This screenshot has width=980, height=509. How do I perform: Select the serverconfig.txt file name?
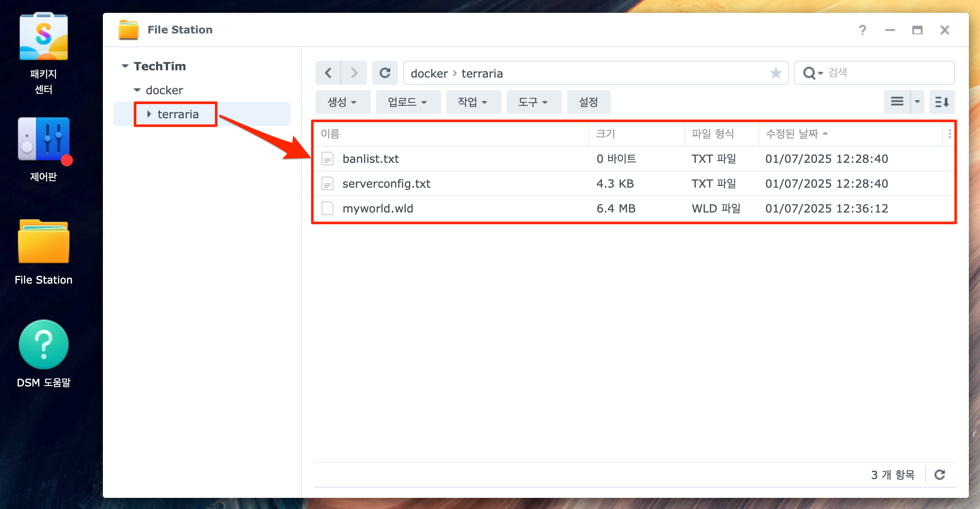[x=387, y=184]
